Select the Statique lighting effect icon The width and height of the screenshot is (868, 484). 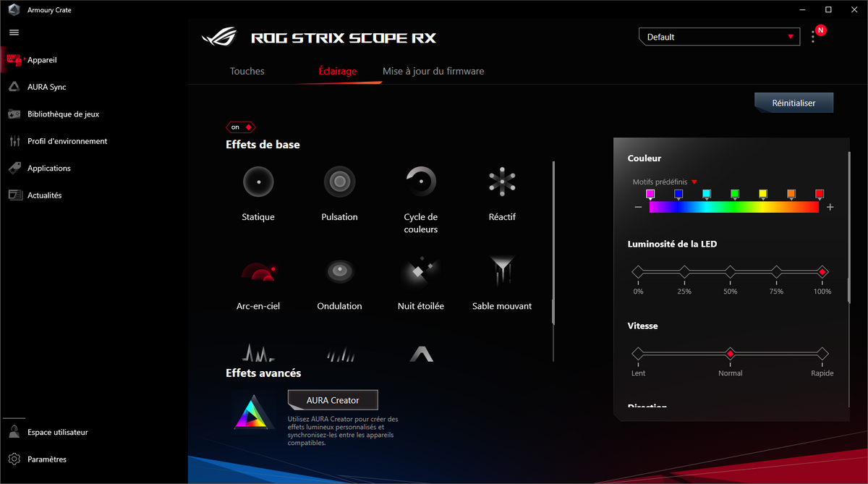coord(258,181)
